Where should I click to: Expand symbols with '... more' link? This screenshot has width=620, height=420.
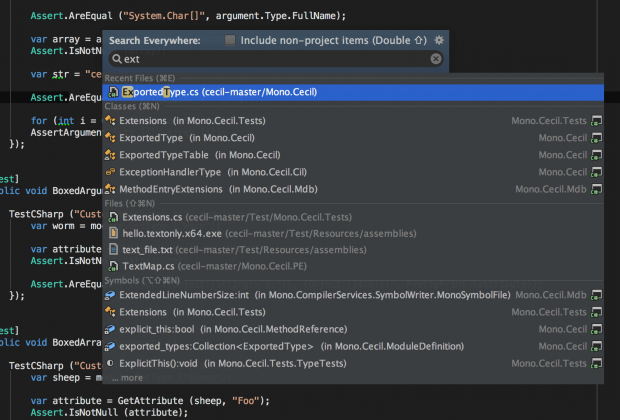[126, 378]
